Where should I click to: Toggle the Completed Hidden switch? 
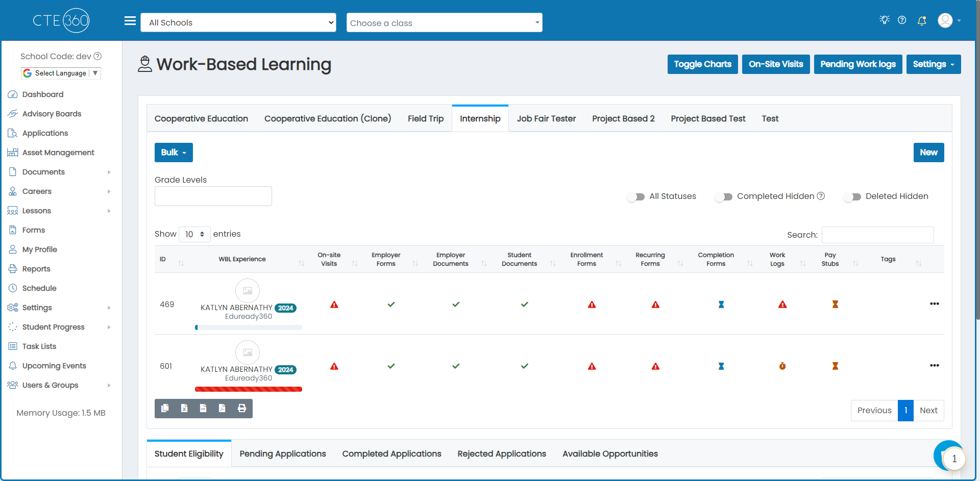tap(724, 197)
